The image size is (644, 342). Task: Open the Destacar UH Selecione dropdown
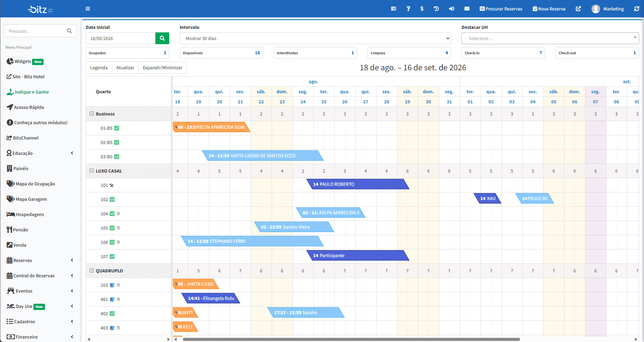click(550, 38)
